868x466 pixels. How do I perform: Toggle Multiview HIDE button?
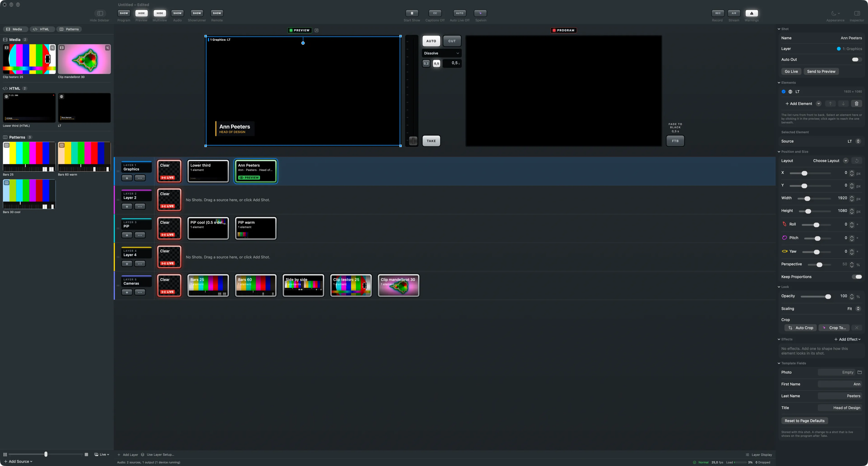160,13
